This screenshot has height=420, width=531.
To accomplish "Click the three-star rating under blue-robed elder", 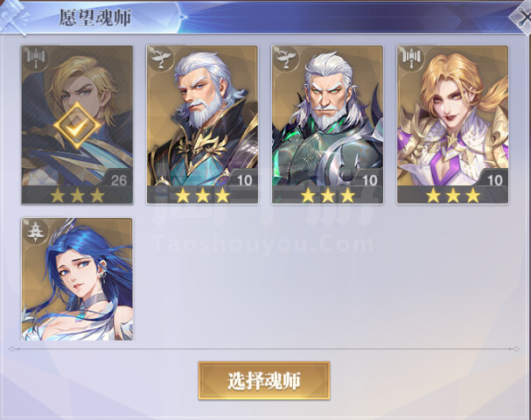I will [x=202, y=195].
